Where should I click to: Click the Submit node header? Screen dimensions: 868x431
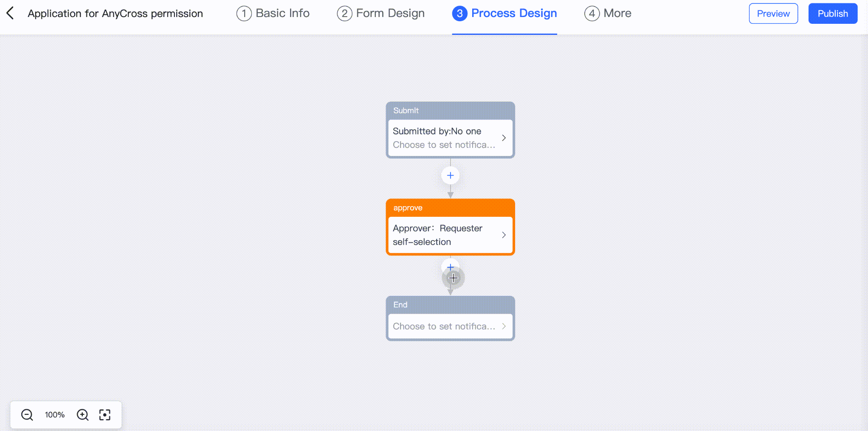pyautogui.click(x=406, y=111)
